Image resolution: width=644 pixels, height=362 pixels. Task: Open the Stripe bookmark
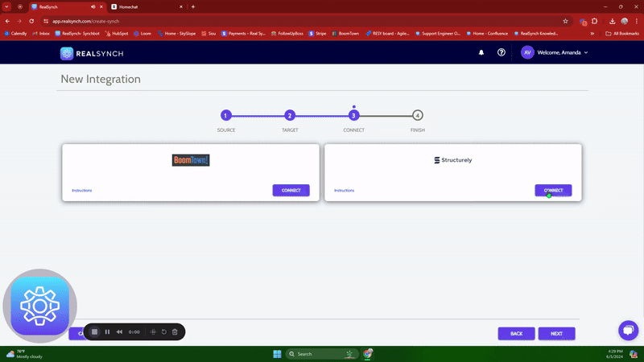point(317,34)
